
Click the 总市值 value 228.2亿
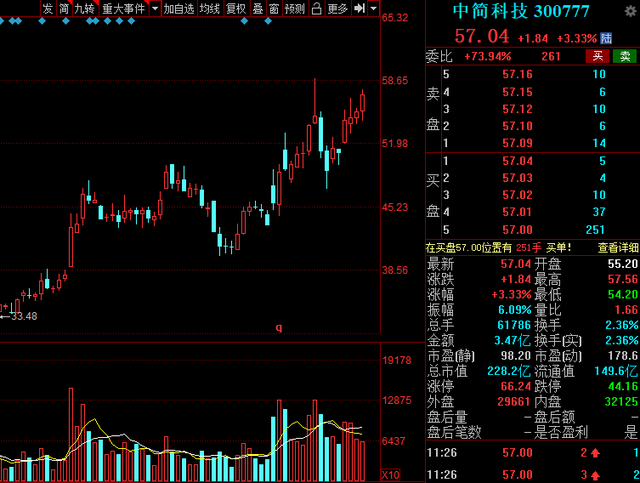pyautogui.click(x=509, y=371)
